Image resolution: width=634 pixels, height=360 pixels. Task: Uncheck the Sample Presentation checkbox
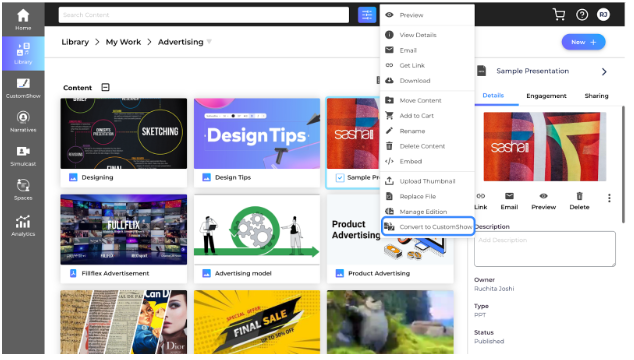pos(340,178)
